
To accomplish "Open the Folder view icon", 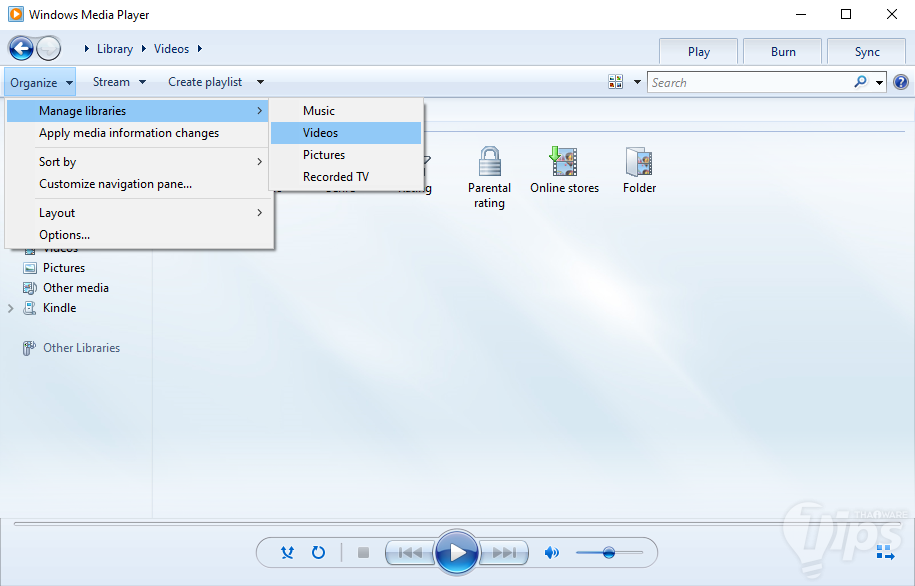I will tap(639, 170).
